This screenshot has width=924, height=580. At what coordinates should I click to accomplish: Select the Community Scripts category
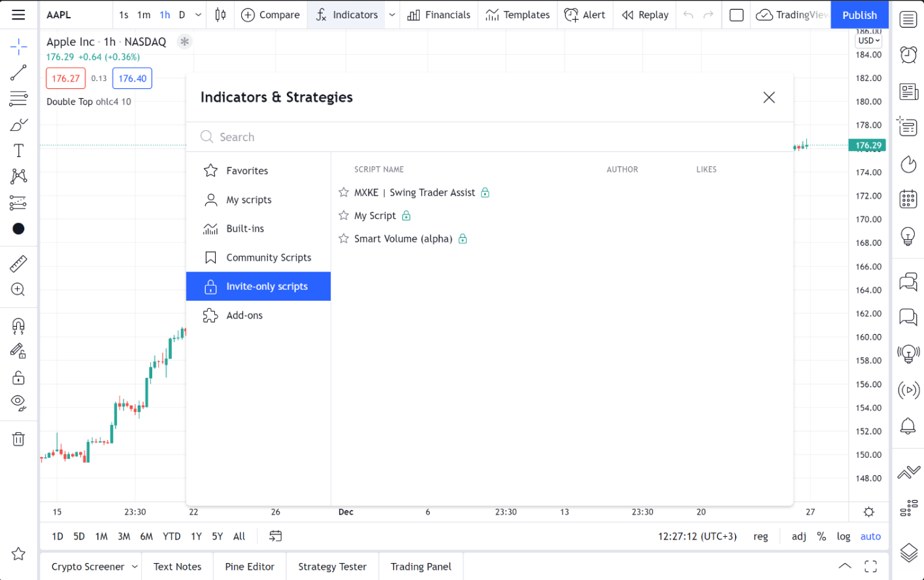coord(269,257)
